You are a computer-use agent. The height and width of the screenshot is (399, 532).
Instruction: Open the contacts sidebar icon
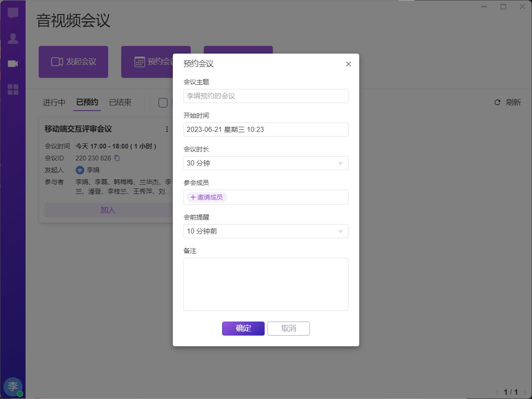[x=13, y=39]
